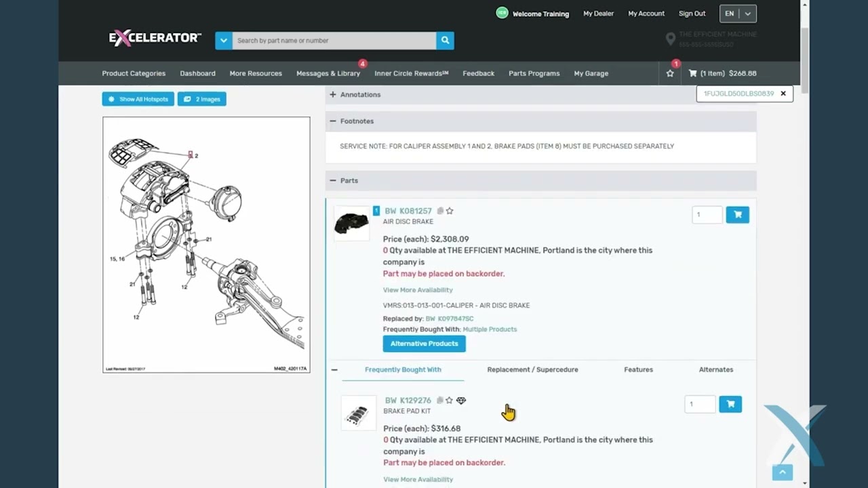Open replacement part BW K097847SC
868x488 pixels.
click(x=450, y=319)
